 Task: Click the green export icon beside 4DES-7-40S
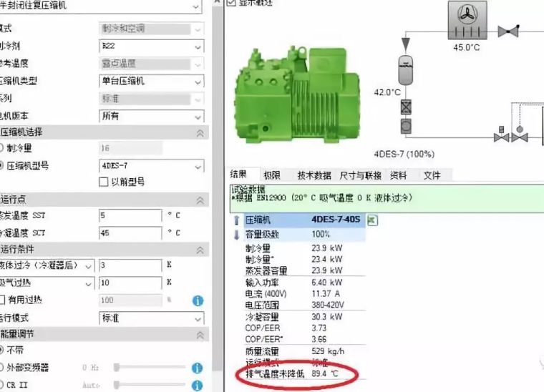coord(372,221)
